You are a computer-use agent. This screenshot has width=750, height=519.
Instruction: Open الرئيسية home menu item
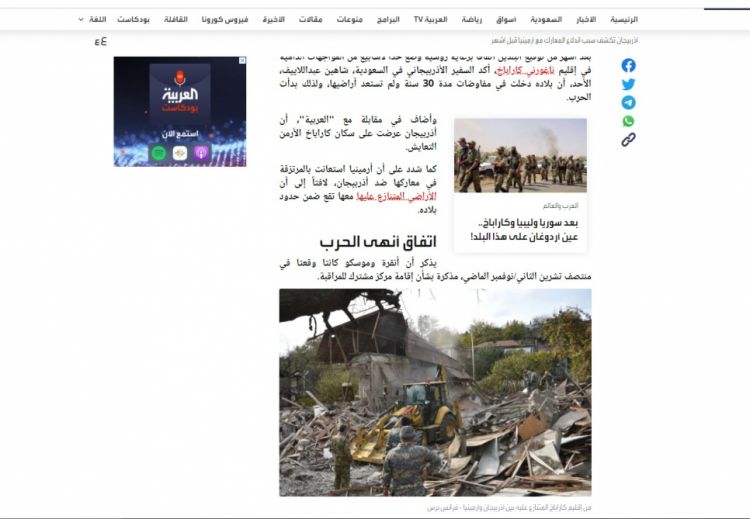(623, 19)
